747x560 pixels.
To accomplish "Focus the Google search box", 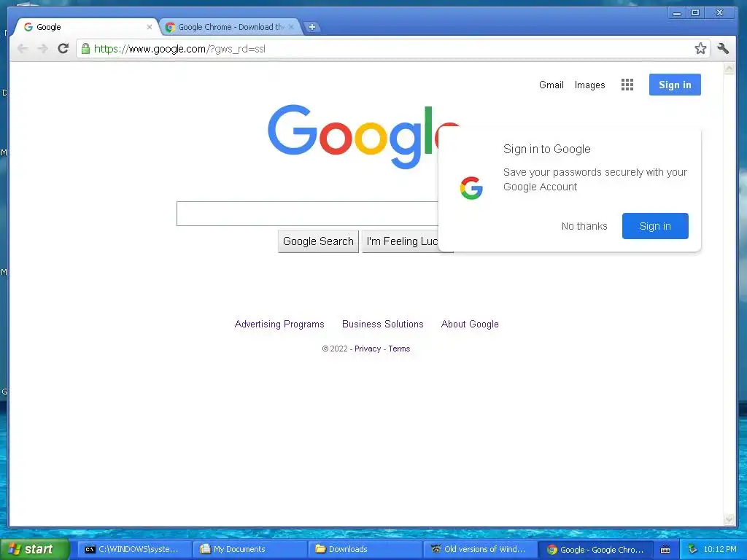I will [x=307, y=214].
